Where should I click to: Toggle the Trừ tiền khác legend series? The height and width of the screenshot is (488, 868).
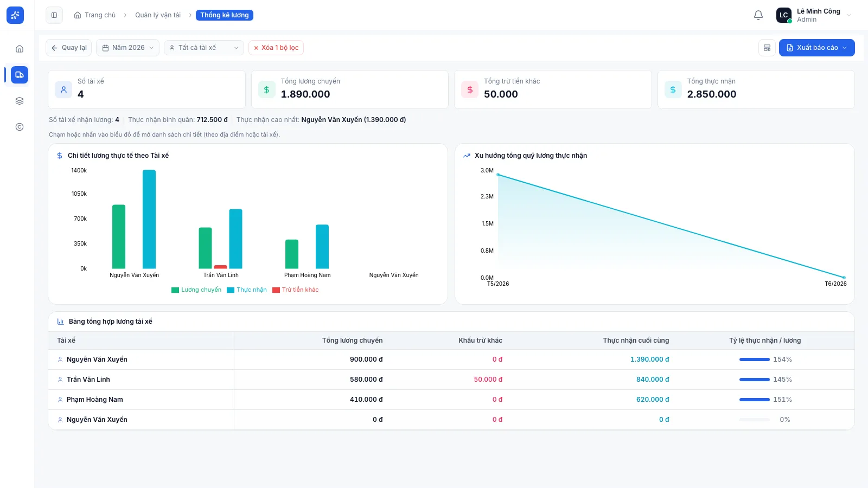(296, 290)
